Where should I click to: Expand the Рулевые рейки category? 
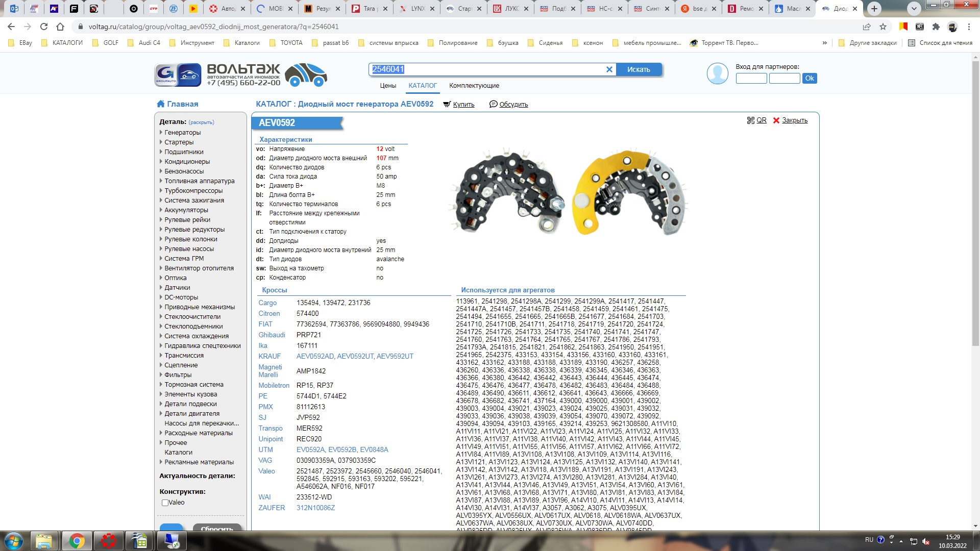pyautogui.click(x=187, y=220)
